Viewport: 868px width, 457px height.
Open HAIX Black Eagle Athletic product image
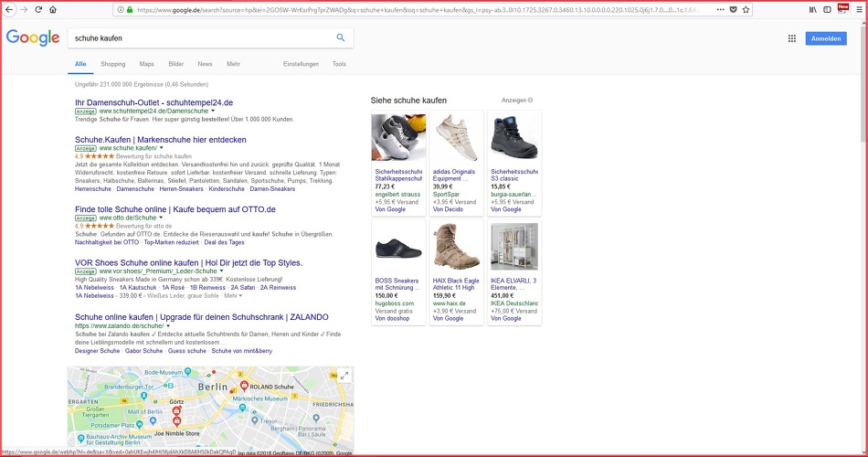click(456, 247)
